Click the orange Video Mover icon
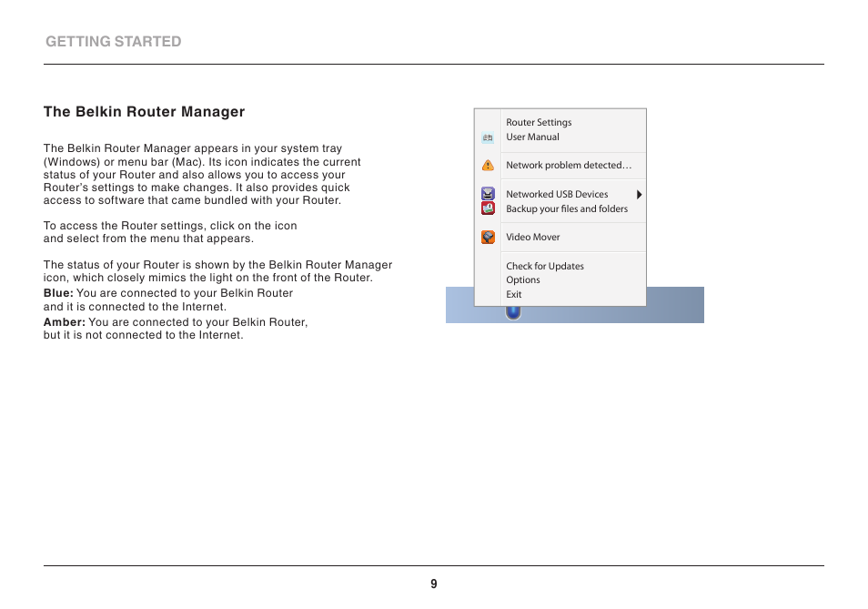The height and width of the screenshot is (609, 868). point(488,237)
